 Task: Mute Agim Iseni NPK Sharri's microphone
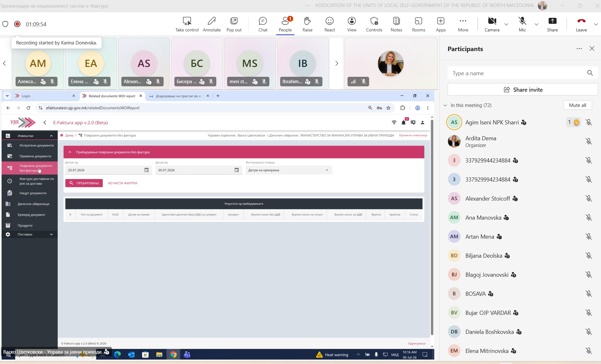[x=589, y=122]
